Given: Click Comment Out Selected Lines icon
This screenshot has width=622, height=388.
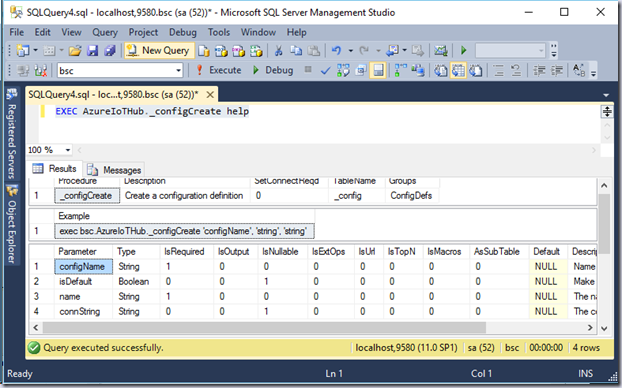Looking at the screenshot, I should point(499,71).
